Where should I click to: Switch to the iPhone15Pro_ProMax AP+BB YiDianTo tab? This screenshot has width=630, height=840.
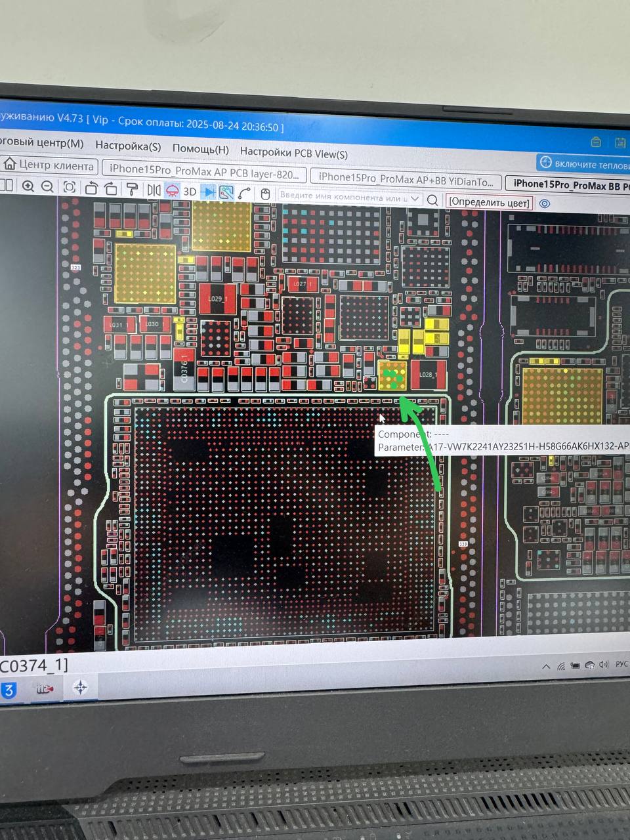pyautogui.click(x=406, y=178)
